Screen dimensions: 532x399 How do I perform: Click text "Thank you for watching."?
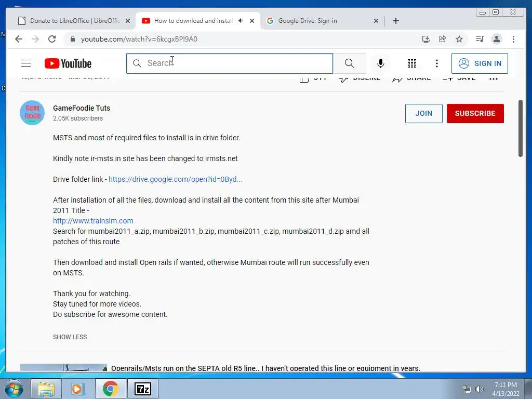click(x=91, y=294)
